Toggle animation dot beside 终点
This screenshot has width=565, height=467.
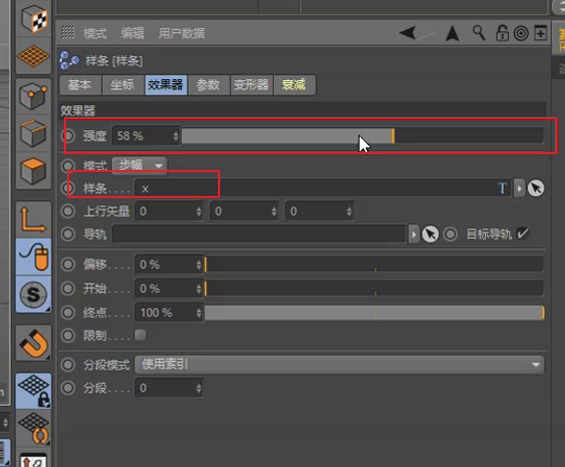[68, 312]
